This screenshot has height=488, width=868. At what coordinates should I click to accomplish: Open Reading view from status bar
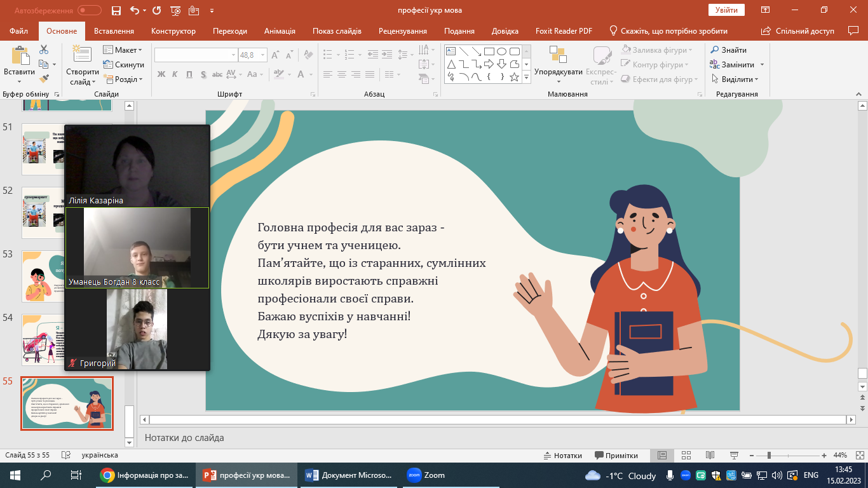pyautogui.click(x=710, y=456)
